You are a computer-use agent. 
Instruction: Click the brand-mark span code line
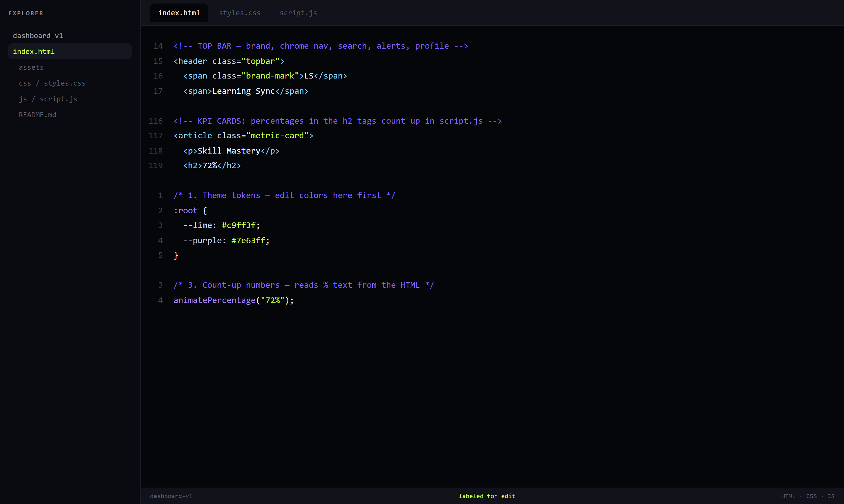tap(265, 76)
